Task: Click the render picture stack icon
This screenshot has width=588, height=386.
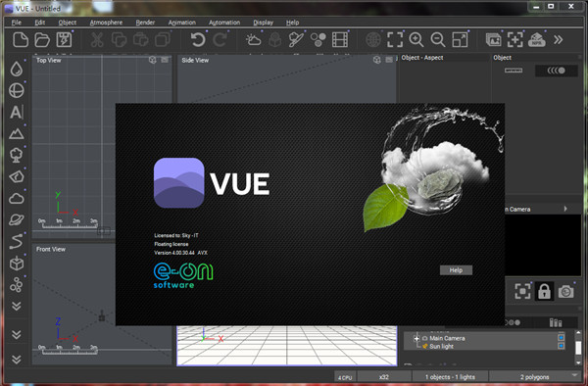Action: (494, 40)
